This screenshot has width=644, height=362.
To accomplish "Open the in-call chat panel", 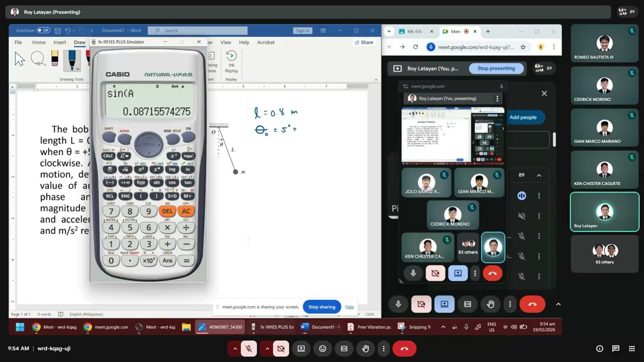I will (616, 348).
